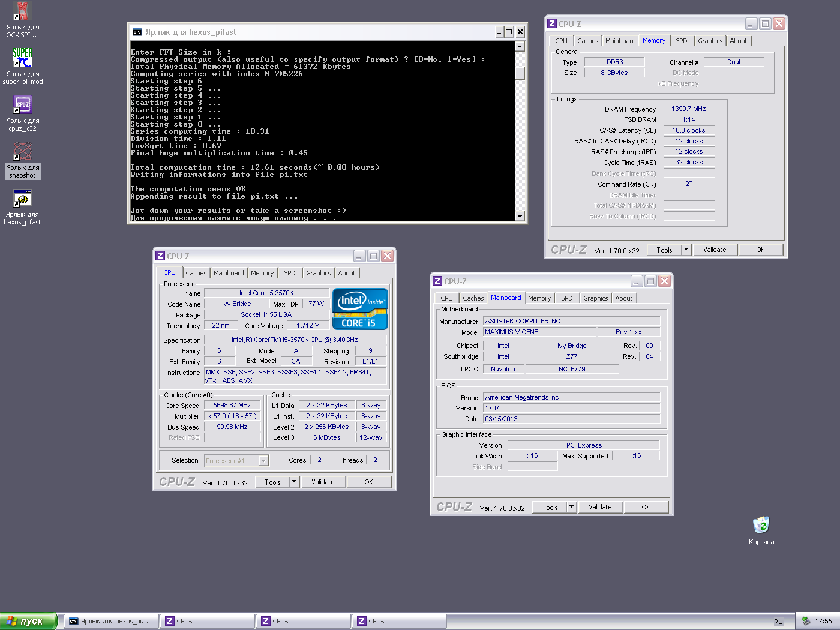Open Caches tab in Memory CPU-Z window
840x630 pixels.
587,41
